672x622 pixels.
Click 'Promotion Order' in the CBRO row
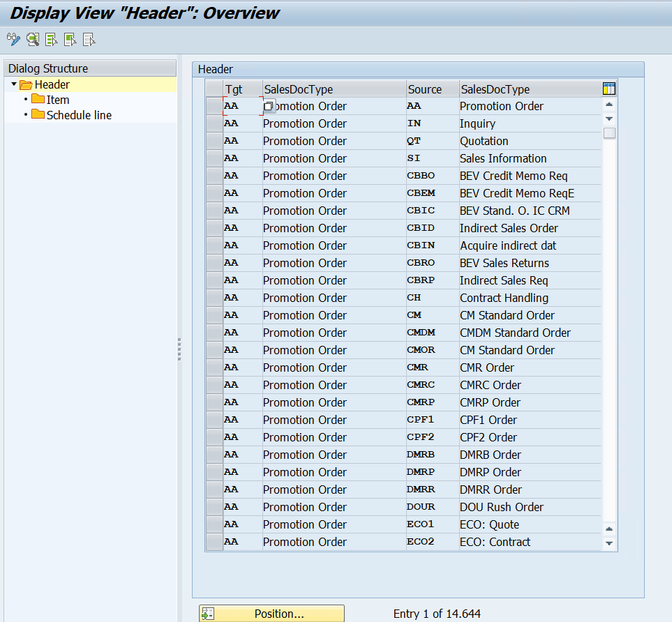coord(334,263)
